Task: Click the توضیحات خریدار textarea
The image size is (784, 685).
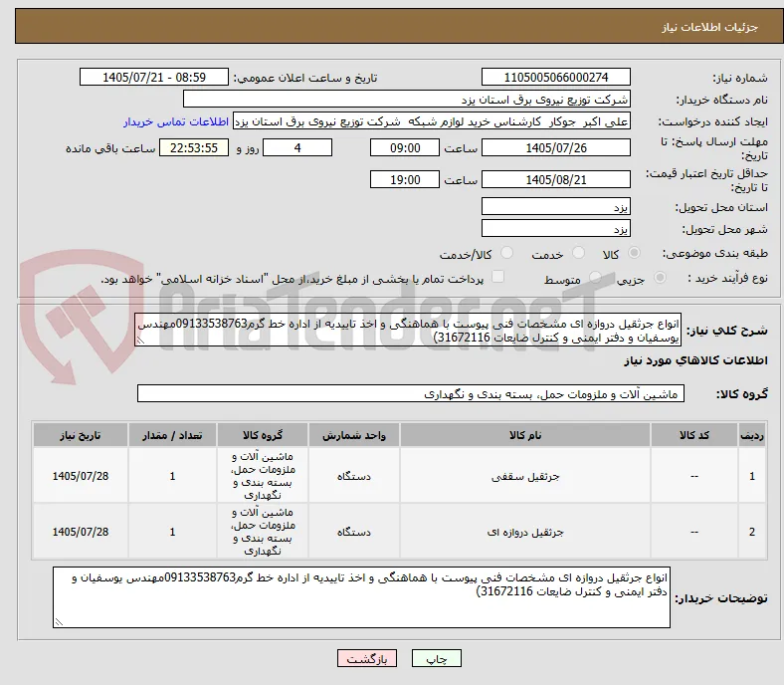Action: coord(361,597)
